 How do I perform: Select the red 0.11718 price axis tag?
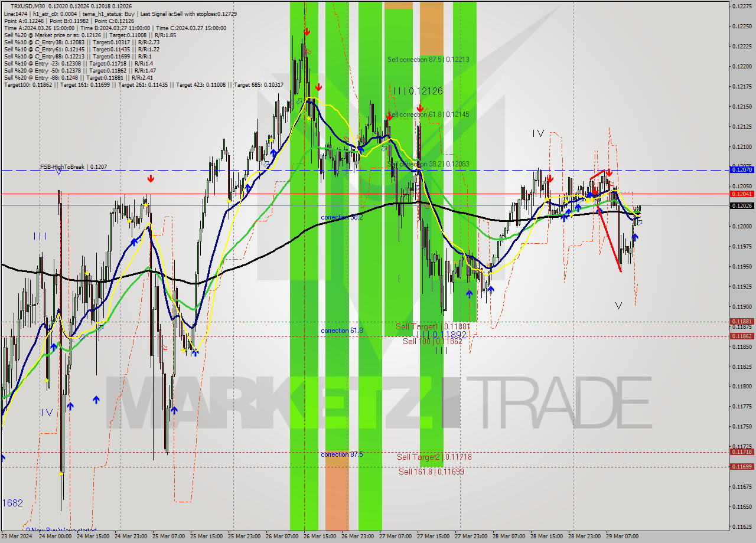tap(742, 452)
